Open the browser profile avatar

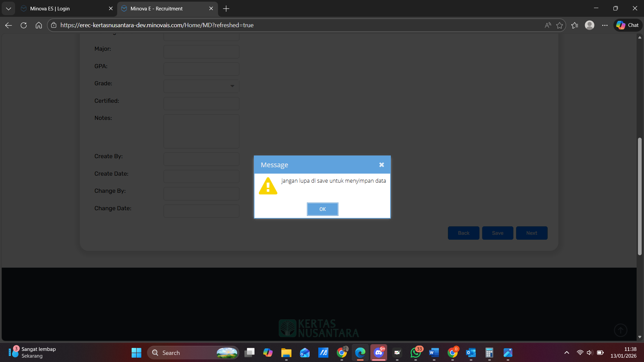point(589,25)
